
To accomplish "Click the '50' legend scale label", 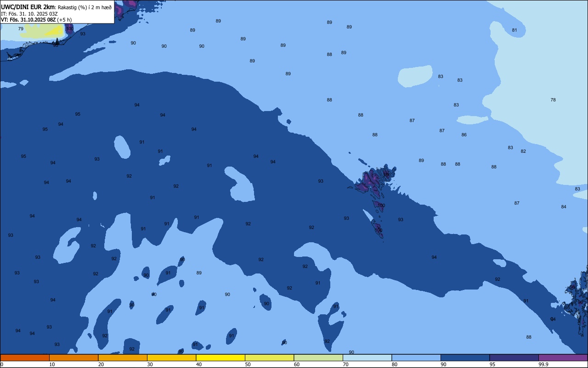I will coord(248,364).
